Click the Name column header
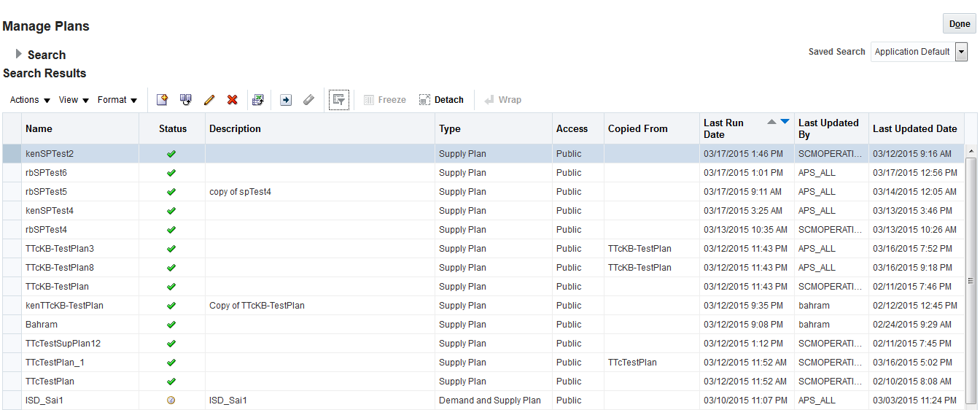The width and height of the screenshot is (980, 410). tap(39, 129)
